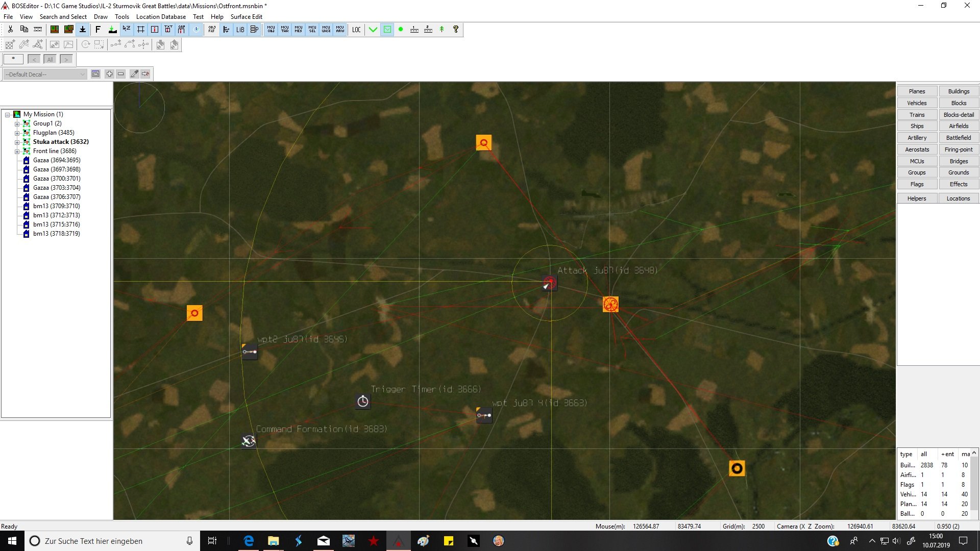Select the Trigger Timer MCU icon on map

pos(363,402)
